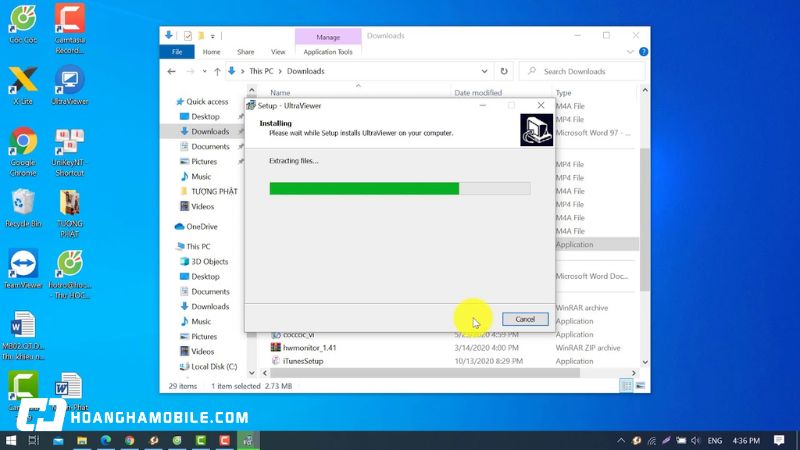
Task: Click the ENG language indicator
Action: [x=715, y=440]
